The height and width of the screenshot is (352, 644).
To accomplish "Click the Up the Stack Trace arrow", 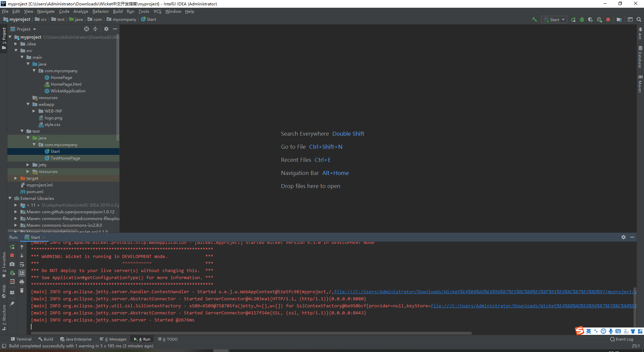I will 22,247.
